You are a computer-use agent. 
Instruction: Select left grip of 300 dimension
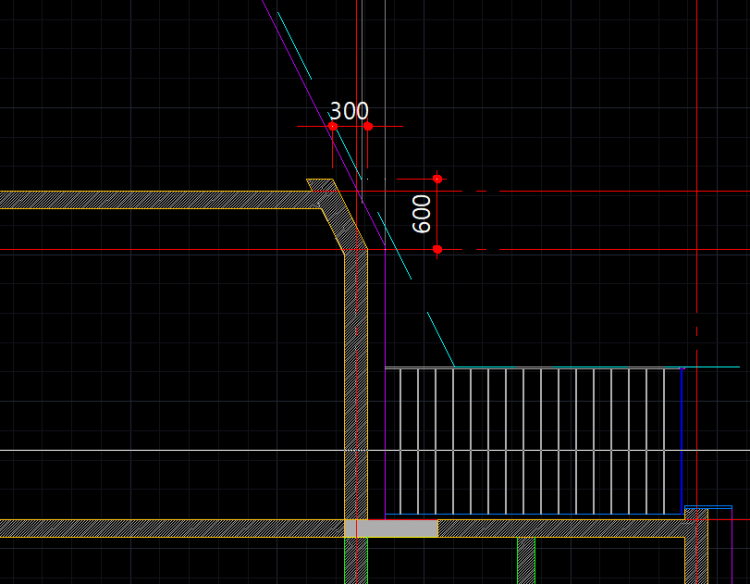333,126
